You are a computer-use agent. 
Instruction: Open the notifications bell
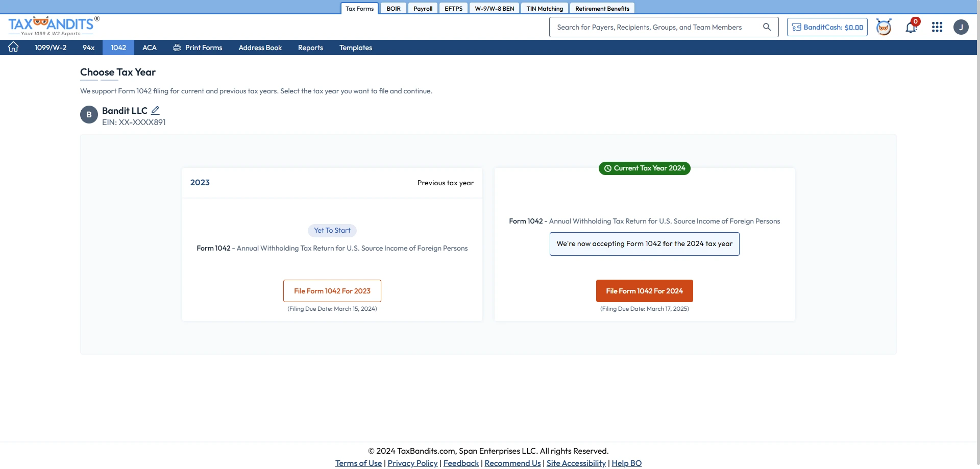tap(911, 27)
